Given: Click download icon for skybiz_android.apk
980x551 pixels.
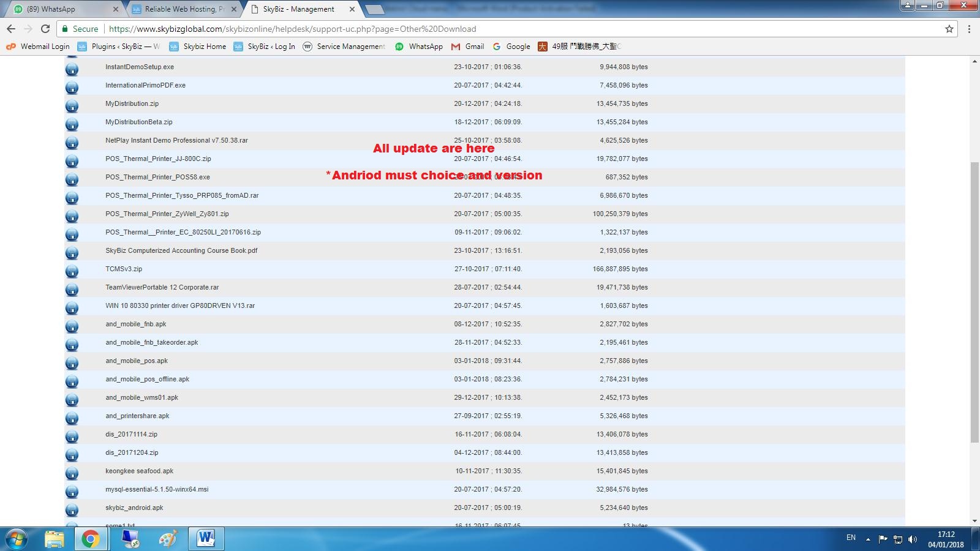Looking at the screenshot, I should [x=72, y=509].
